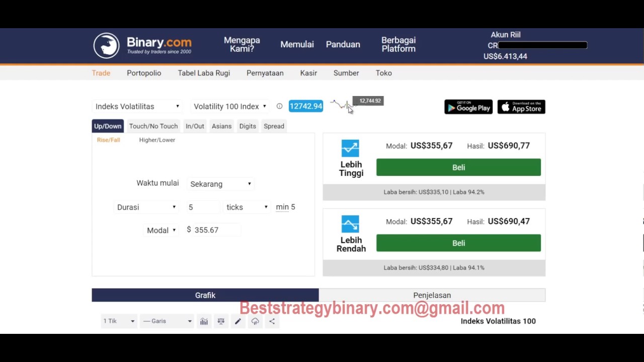The width and height of the screenshot is (644, 362).
Task: Open Panduan header link
Action: coord(343,44)
